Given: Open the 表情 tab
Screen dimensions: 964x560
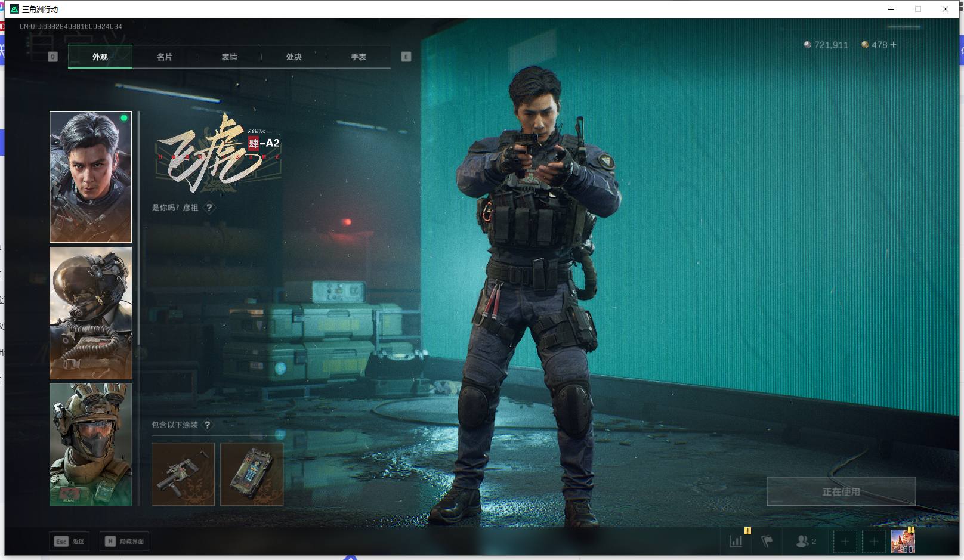Looking at the screenshot, I should 229,57.
